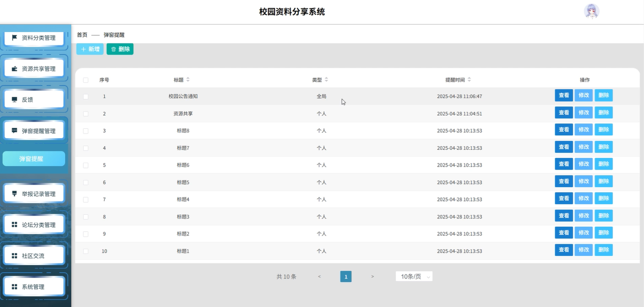Click the grid icon beside 论坛分类管理
644x307 pixels.
tap(14, 225)
